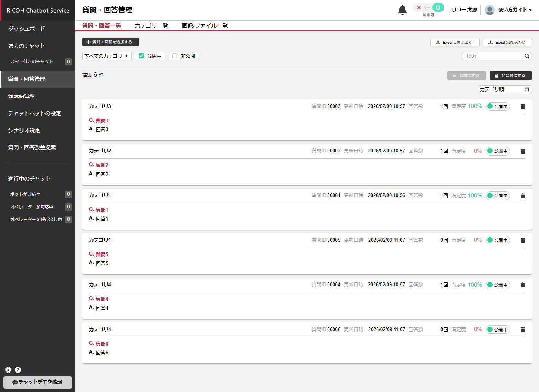The image size is (539, 392).
Task: Remove question ID 00006 via trash icon
Action: (x=523, y=330)
